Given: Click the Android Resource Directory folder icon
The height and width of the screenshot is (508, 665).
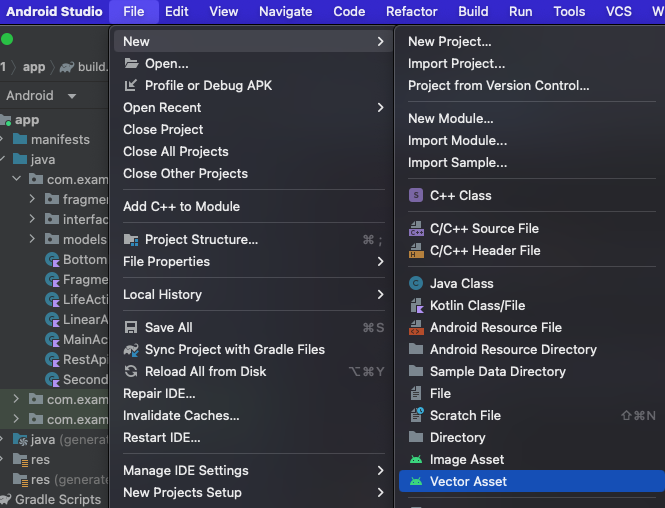Looking at the screenshot, I should [416, 349].
